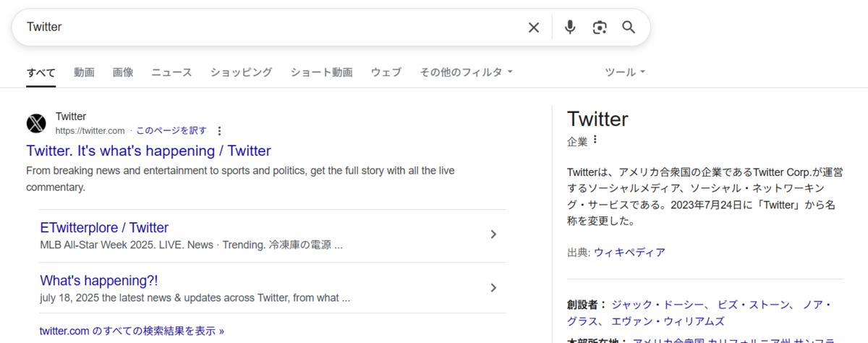Click このページを訳す link
This screenshot has width=868, height=343.
click(171, 131)
